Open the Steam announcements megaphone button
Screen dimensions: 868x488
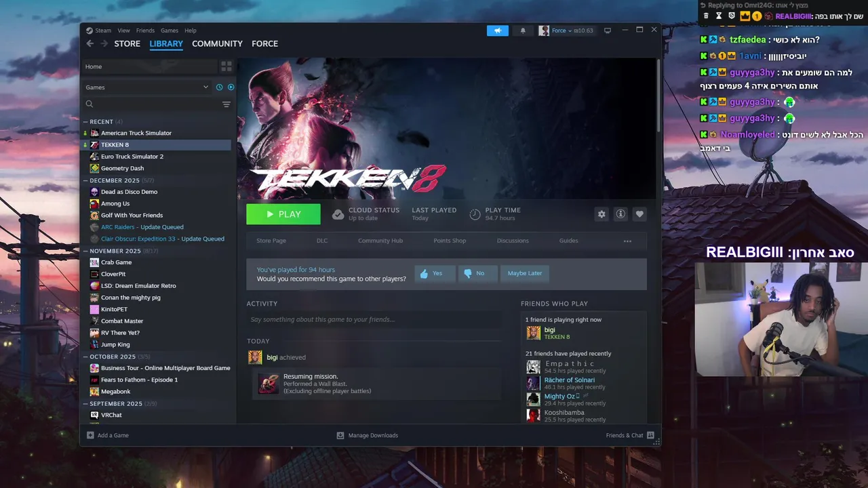[497, 30]
